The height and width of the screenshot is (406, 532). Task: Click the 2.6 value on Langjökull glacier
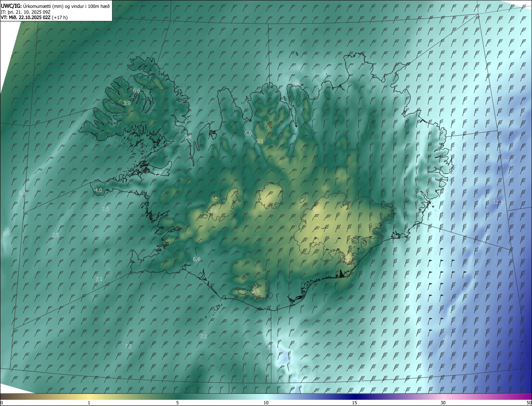[x=214, y=211]
